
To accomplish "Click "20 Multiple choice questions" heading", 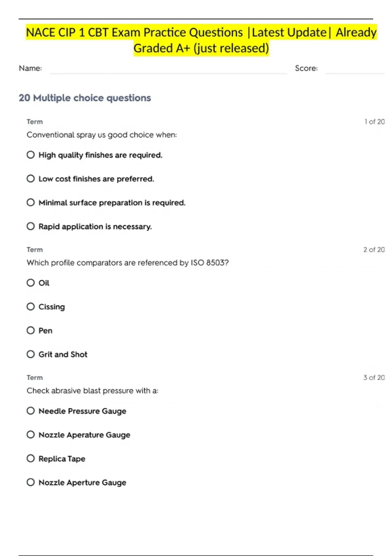I will pos(85,98).
